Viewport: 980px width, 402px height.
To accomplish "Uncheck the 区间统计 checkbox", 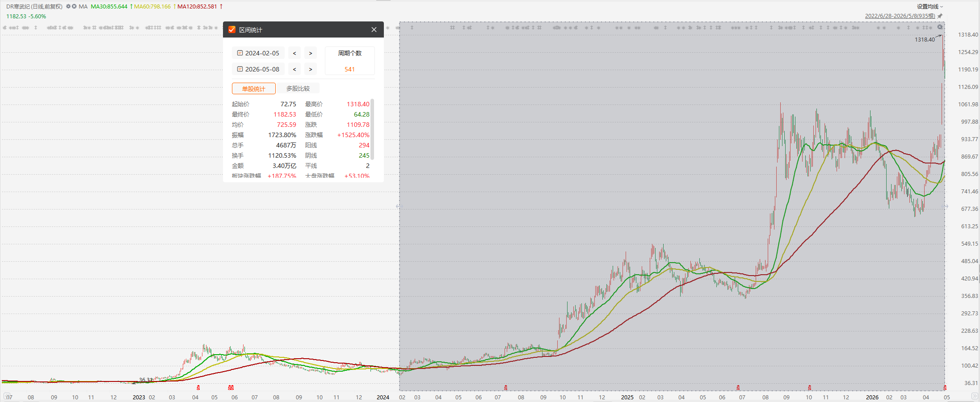I will click(232, 29).
